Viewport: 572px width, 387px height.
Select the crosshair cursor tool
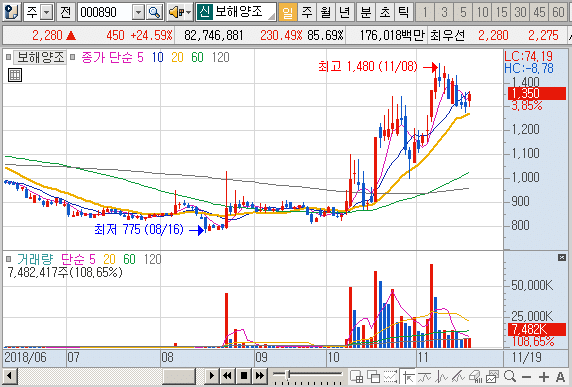[x=408, y=376]
